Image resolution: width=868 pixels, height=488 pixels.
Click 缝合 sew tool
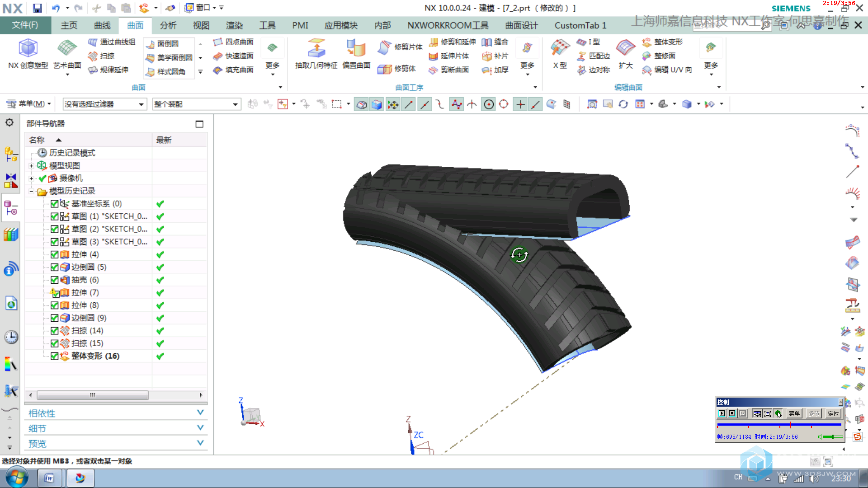click(495, 42)
